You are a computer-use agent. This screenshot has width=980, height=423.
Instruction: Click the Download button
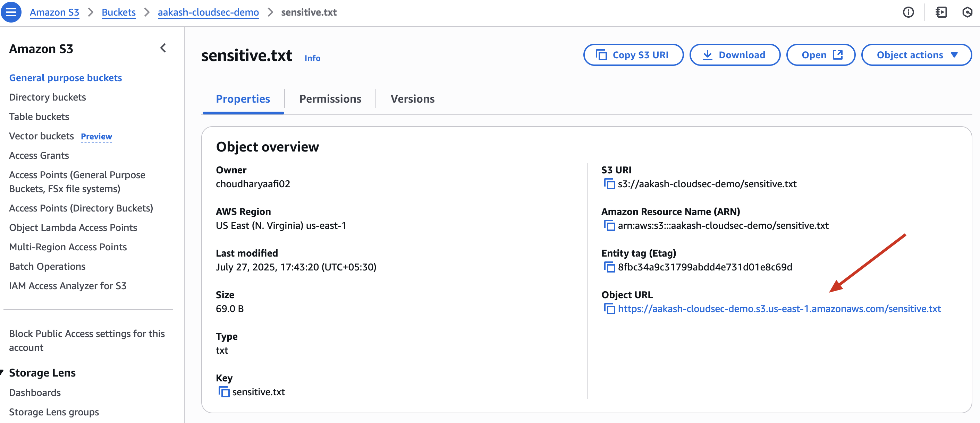click(735, 55)
